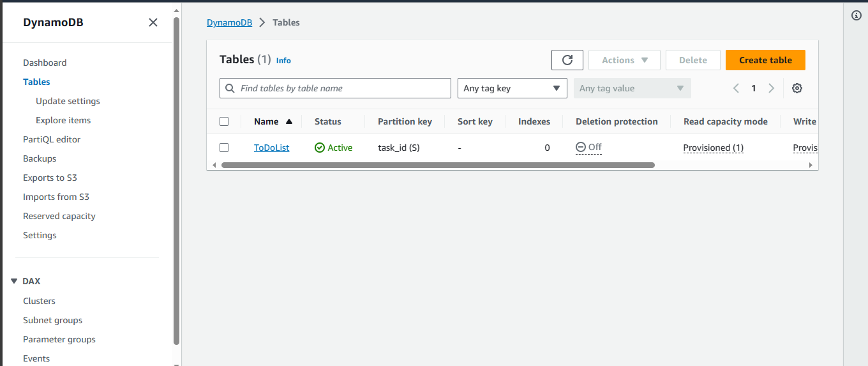
Task: Open the ToDoList table link
Action: [271, 148]
